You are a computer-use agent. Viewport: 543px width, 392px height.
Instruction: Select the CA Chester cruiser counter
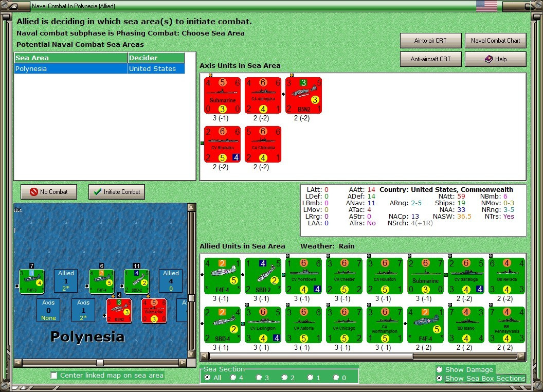(x=344, y=276)
